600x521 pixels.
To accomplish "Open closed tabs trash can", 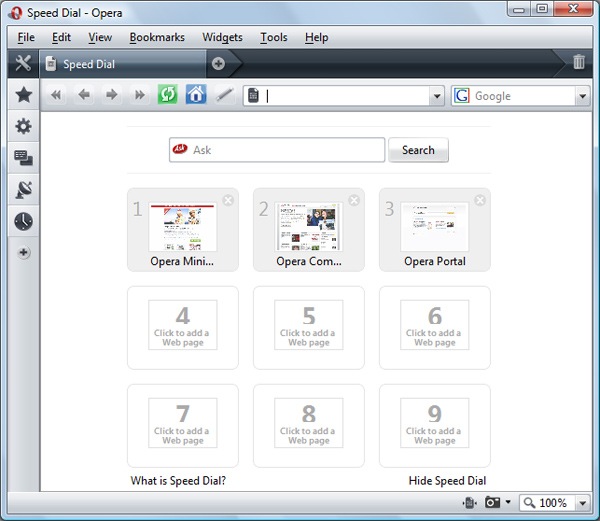I will point(579,62).
